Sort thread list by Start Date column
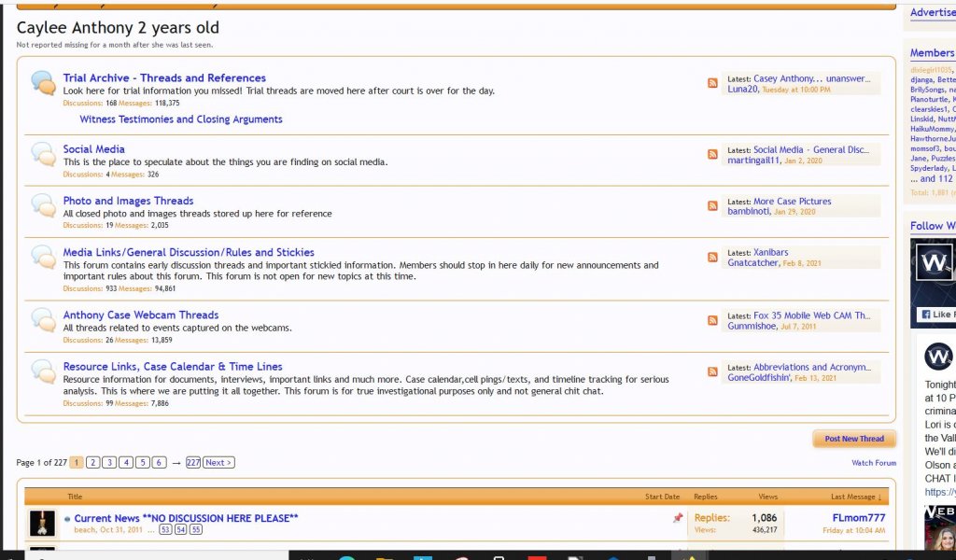 point(662,497)
